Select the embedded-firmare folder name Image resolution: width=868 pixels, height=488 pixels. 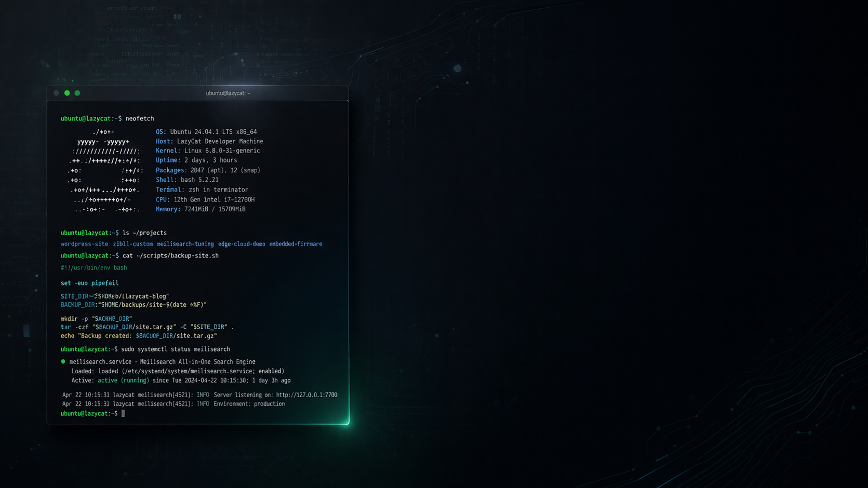[296, 244]
